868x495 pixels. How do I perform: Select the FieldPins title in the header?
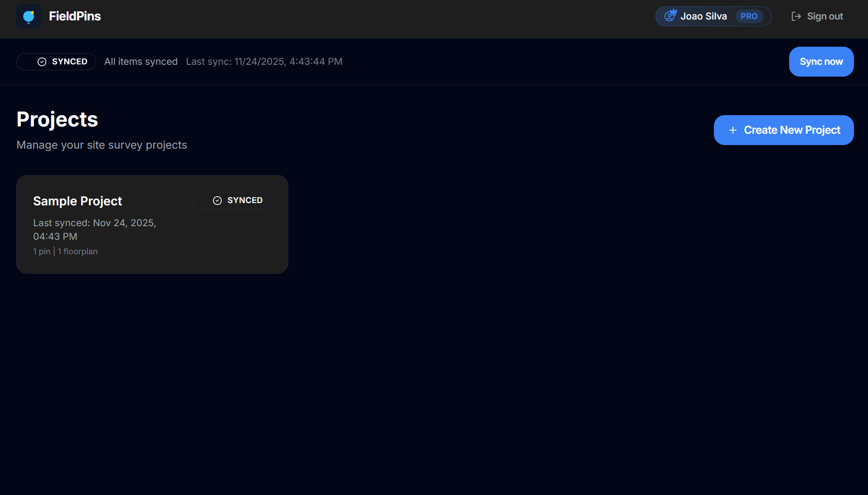point(75,16)
